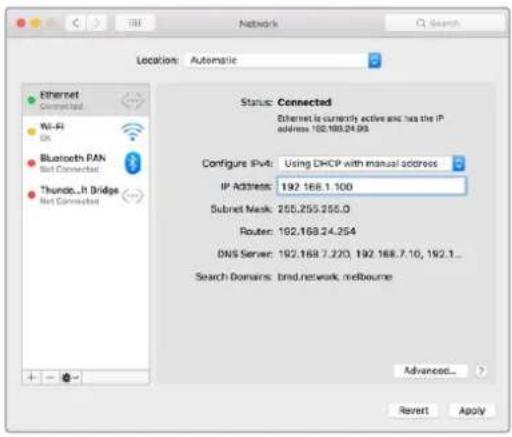Viewport: 512px width, 437px height.
Task: Select Thunderbolt Bridge in the sidebar
Action: coord(86,195)
